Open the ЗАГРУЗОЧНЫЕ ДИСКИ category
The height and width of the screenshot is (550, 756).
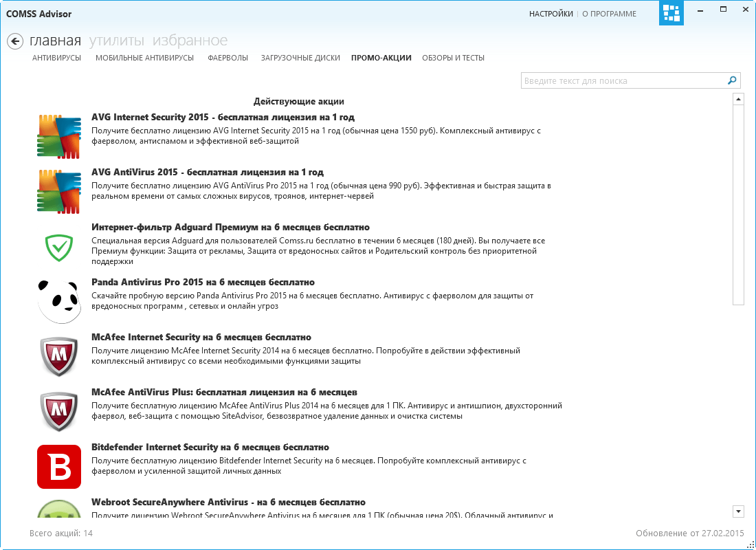pyautogui.click(x=300, y=58)
